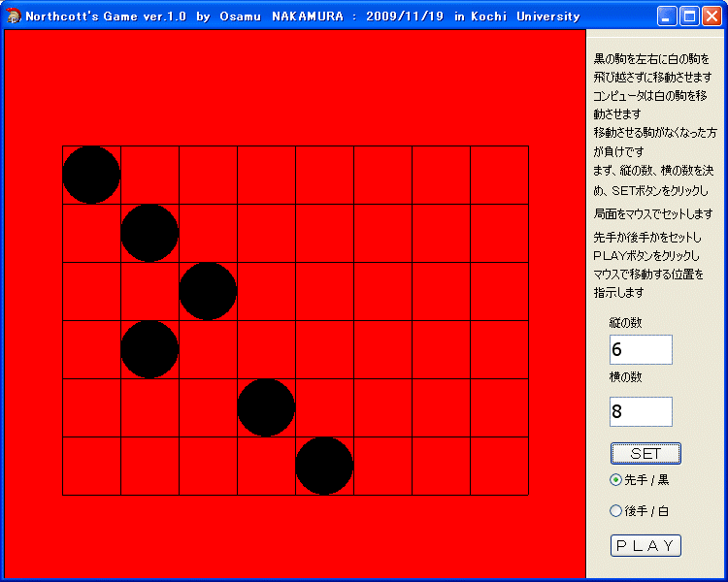The image size is (728, 582).
Task: Click the SET button
Action: (x=645, y=453)
